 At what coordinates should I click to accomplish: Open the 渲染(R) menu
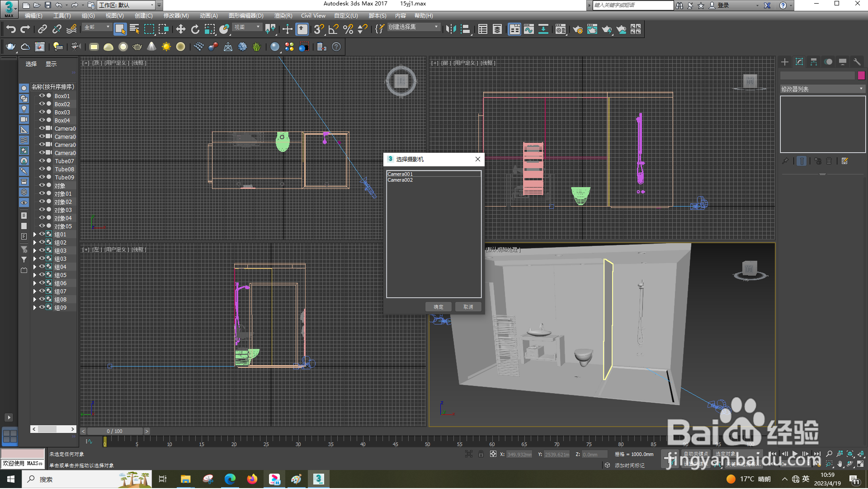click(x=283, y=15)
